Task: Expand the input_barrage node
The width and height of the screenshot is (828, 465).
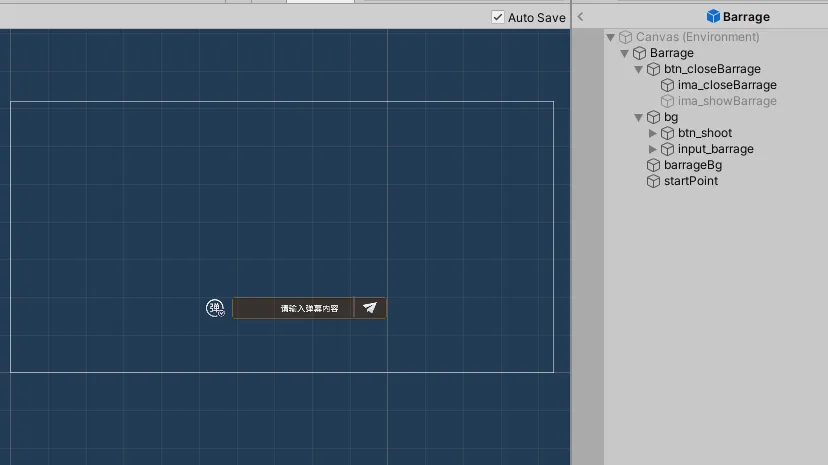Action: point(653,149)
